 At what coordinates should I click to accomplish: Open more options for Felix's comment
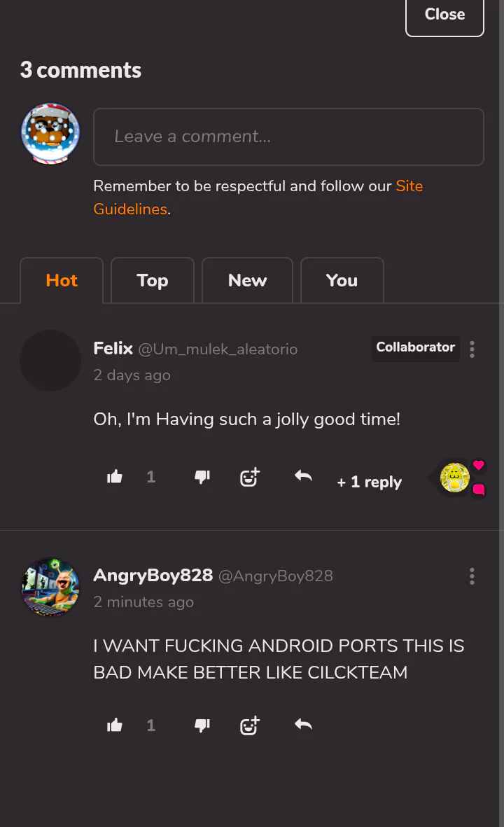[x=472, y=349]
